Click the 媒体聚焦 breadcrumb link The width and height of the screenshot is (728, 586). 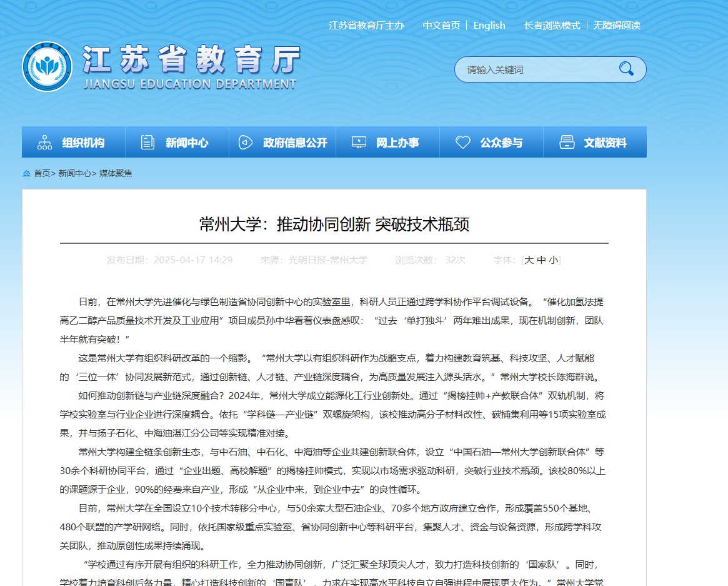116,173
